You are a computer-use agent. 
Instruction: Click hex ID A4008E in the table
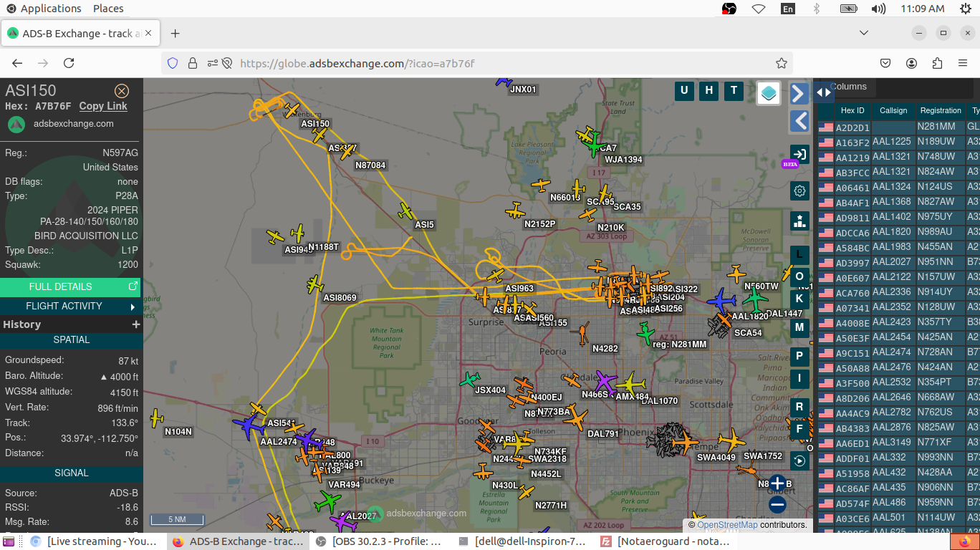point(852,323)
